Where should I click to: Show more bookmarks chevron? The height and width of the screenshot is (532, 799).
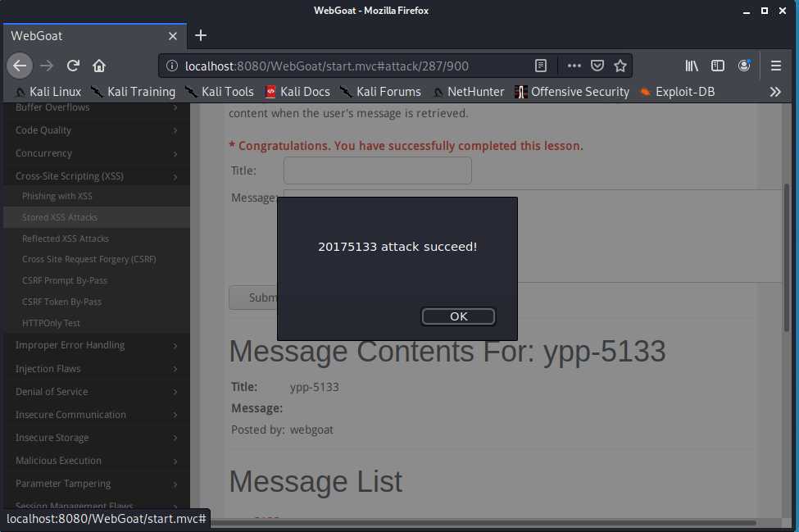click(775, 92)
